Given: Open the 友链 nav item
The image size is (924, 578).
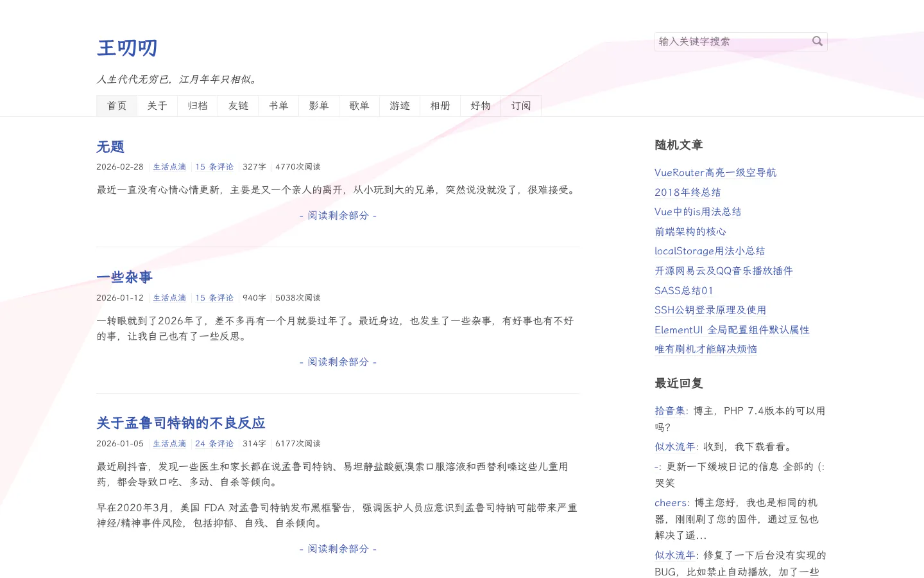Looking at the screenshot, I should (238, 106).
